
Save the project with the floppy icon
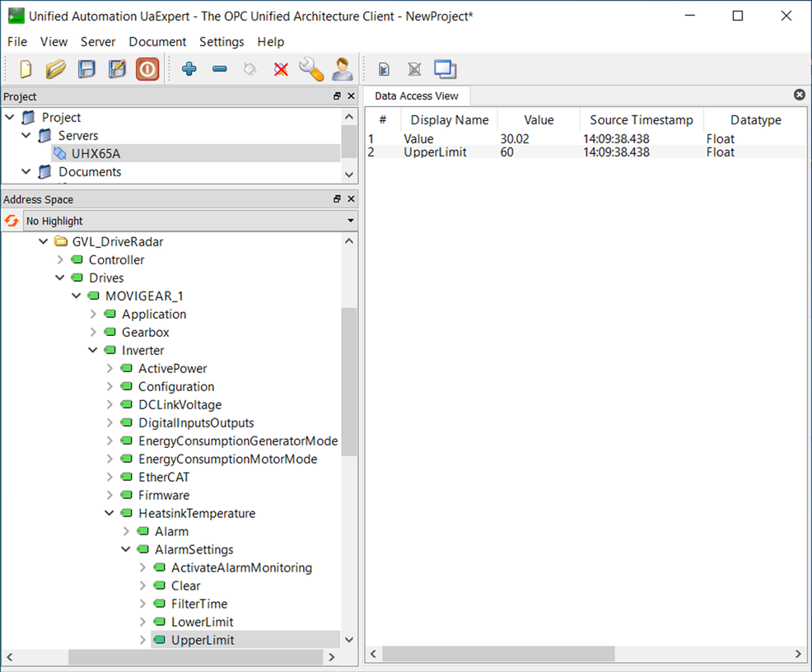point(86,69)
